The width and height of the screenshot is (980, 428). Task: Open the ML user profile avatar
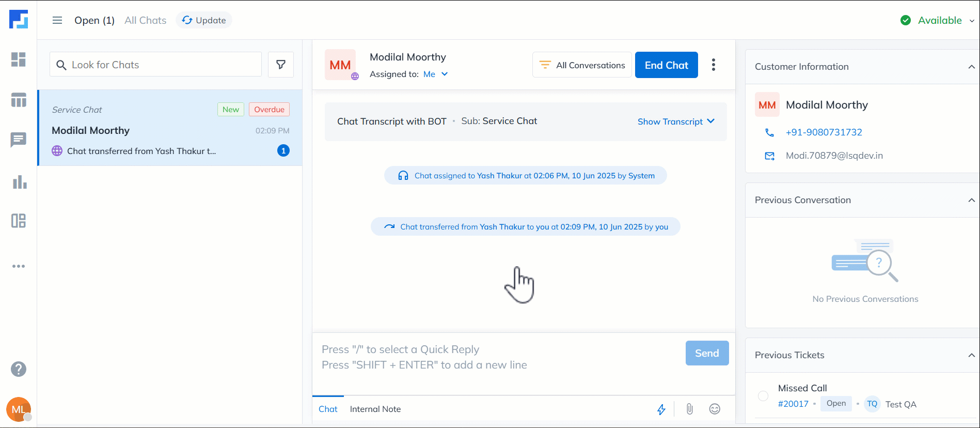[x=19, y=409]
